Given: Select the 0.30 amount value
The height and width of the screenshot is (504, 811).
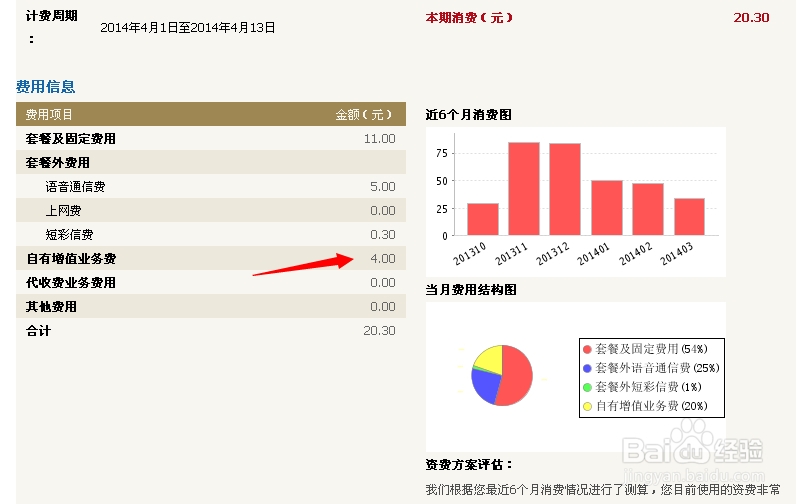Looking at the screenshot, I should point(382,234).
